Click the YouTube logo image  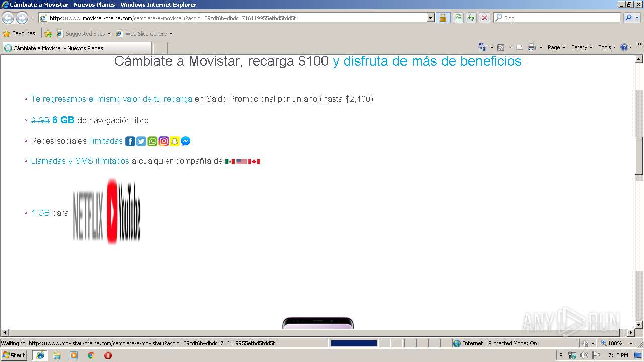point(124,212)
